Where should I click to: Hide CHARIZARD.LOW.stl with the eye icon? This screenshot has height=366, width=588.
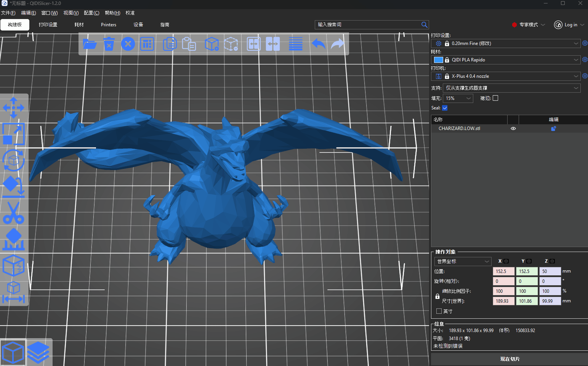[x=513, y=128]
